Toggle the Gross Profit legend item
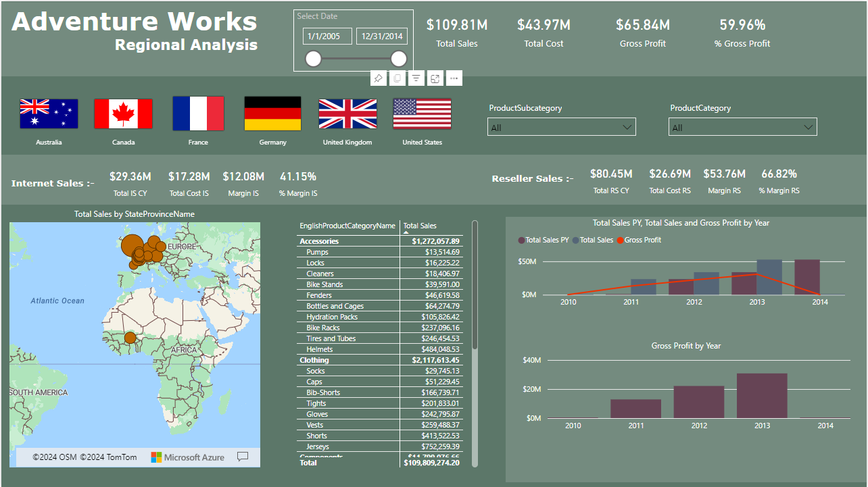Image resolution: width=868 pixels, height=487 pixels. [638, 240]
